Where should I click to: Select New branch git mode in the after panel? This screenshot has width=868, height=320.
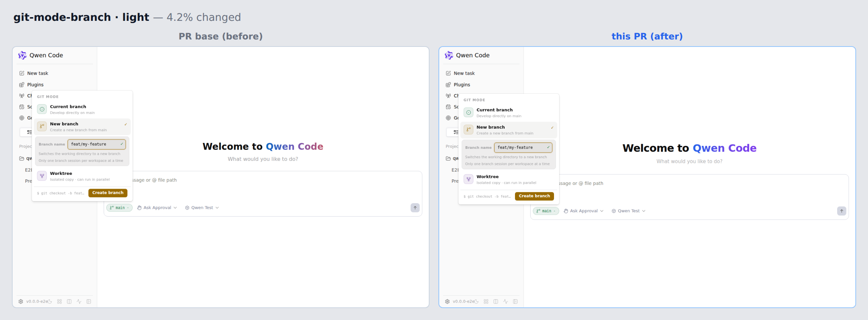(x=509, y=130)
